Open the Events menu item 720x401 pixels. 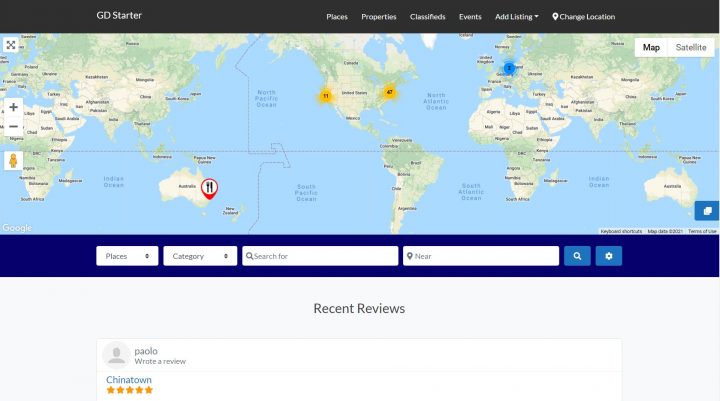470,17
